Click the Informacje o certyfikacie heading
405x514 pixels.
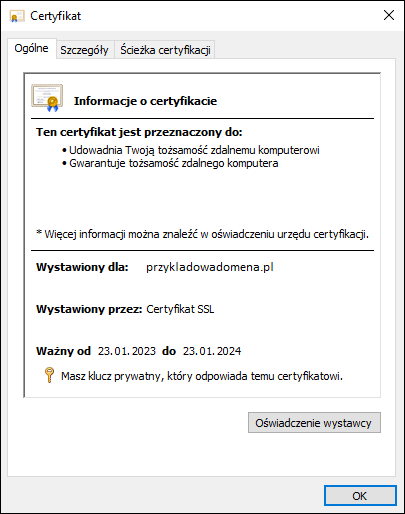coord(145,101)
